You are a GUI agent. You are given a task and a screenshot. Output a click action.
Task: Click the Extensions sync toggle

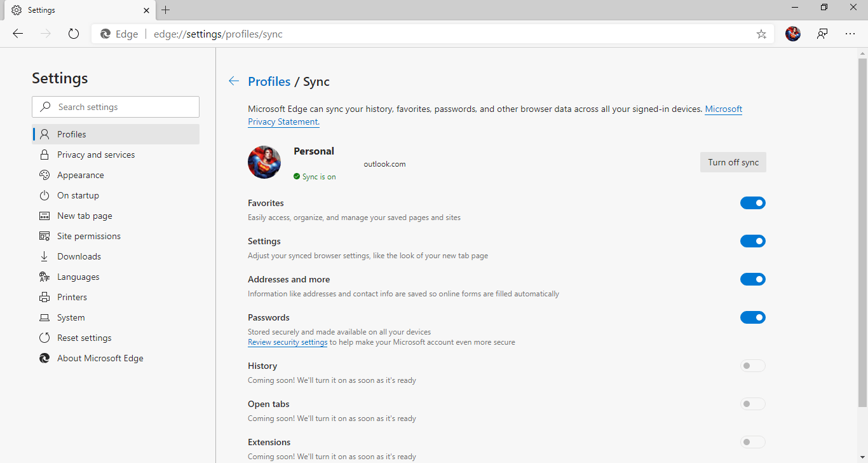(x=753, y=442)
